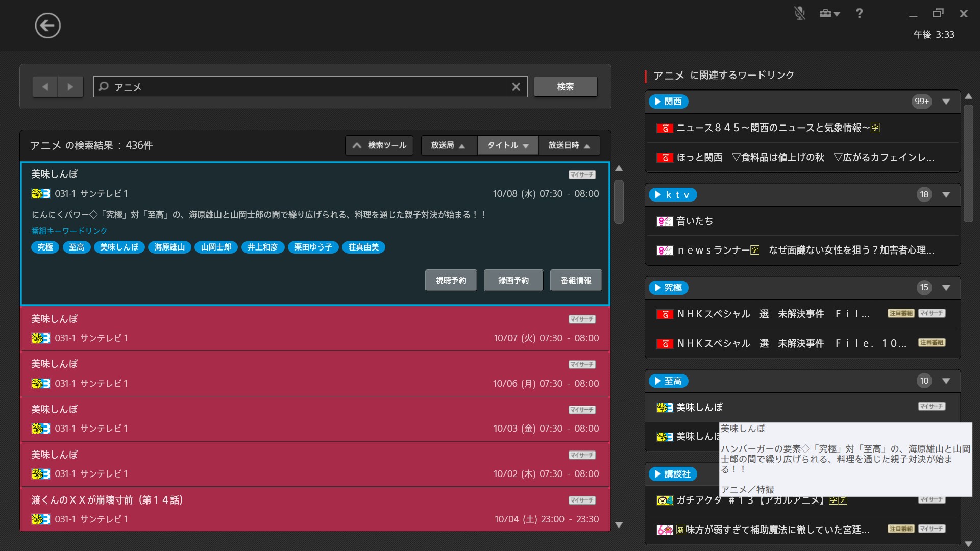980x551 pixels.
Task: Open help question mark icon
Action: pos(859,13)
